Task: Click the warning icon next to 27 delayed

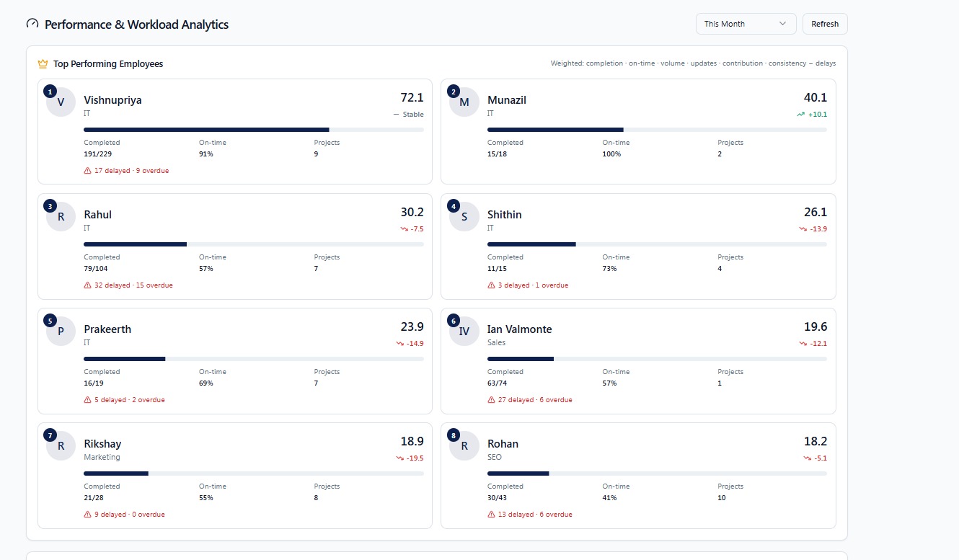Action: 491,400
